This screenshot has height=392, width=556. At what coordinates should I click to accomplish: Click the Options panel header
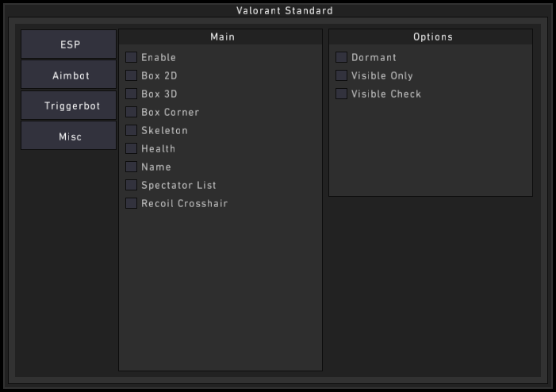[x=431, y=37]
